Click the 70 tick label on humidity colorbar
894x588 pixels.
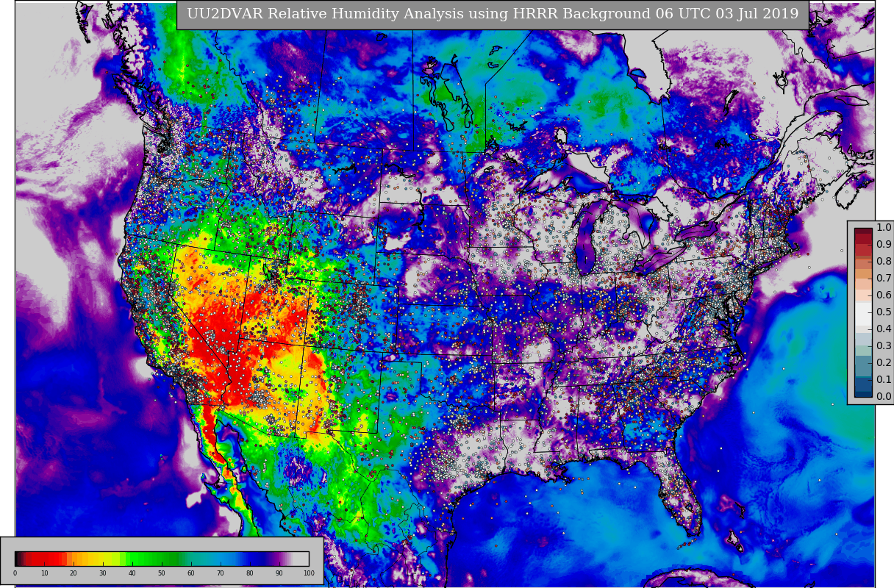coord(221,573)
